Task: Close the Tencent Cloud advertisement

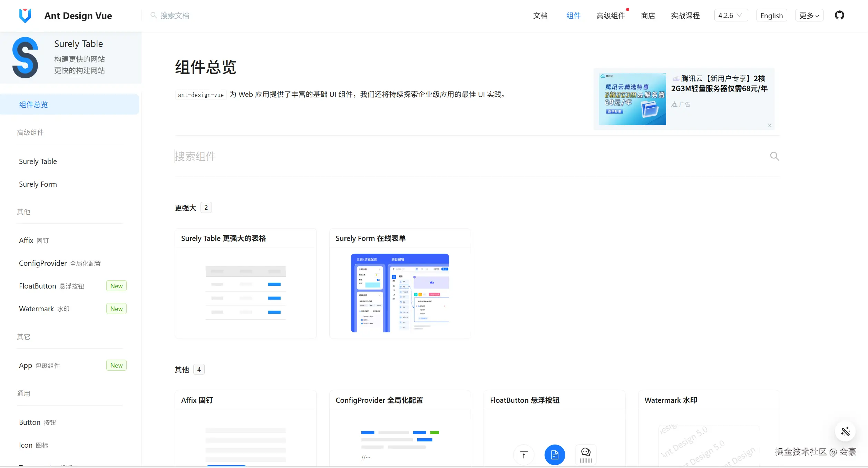Action: (x=769, y=126)
